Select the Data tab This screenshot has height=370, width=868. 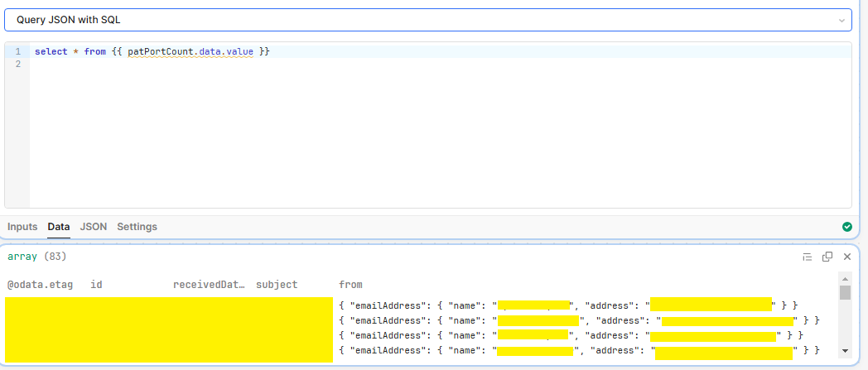coord(59,227)
